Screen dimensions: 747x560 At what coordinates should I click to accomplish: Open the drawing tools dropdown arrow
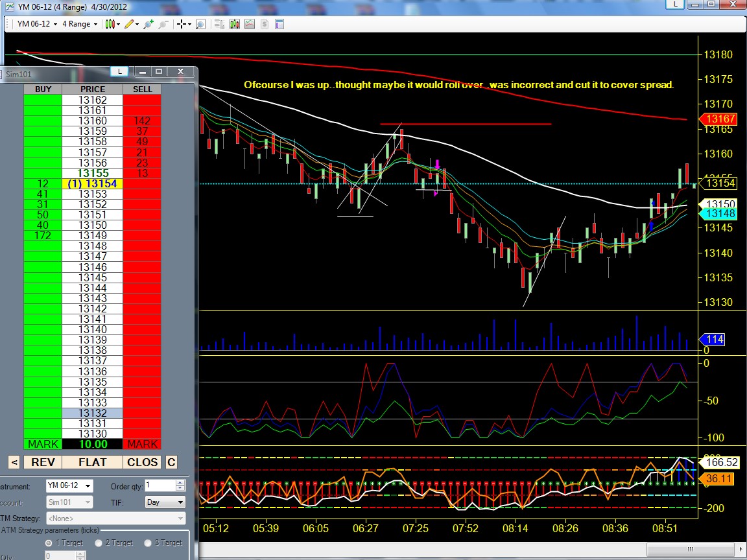[137, 24]
